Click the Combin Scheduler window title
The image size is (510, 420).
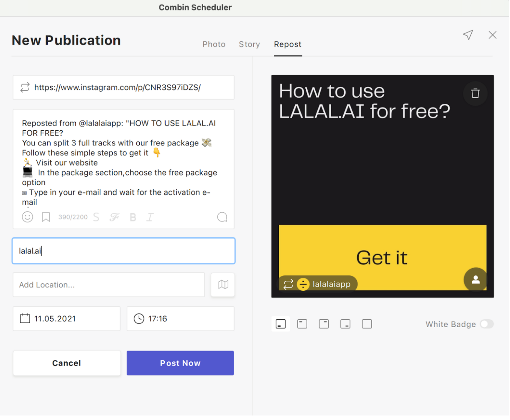(x=195, y=8)
